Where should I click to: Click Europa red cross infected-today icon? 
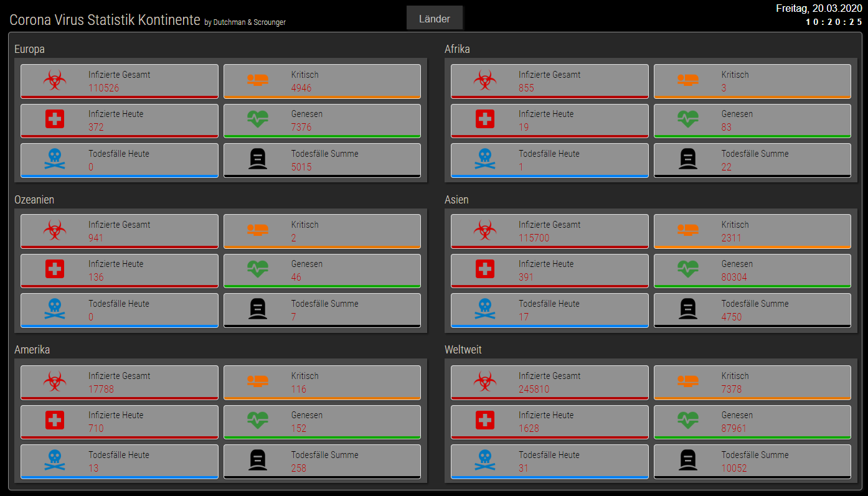click(x=55, y=119)
